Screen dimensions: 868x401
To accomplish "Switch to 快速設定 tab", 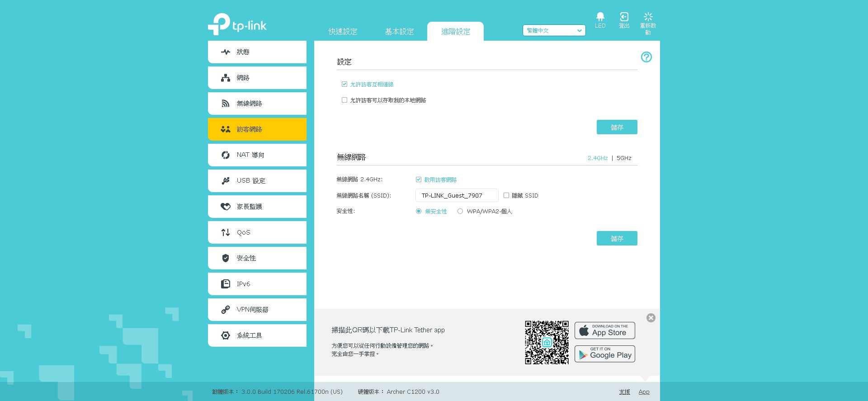I will pos(343,32).
